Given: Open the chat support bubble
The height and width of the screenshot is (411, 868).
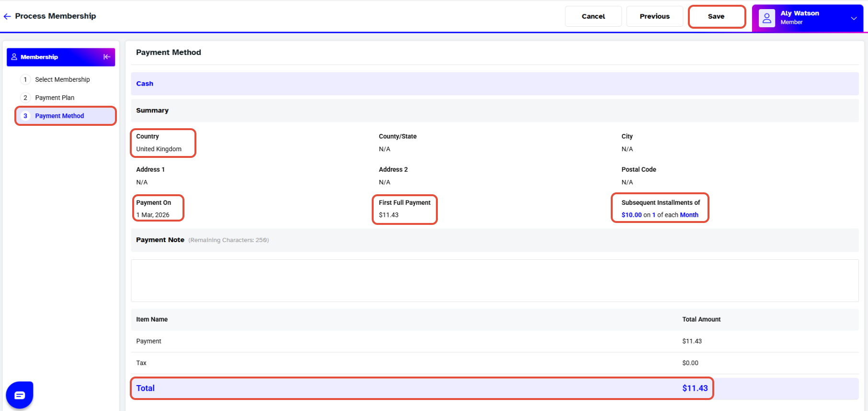Looking at the screenshot, I should 20,395.
